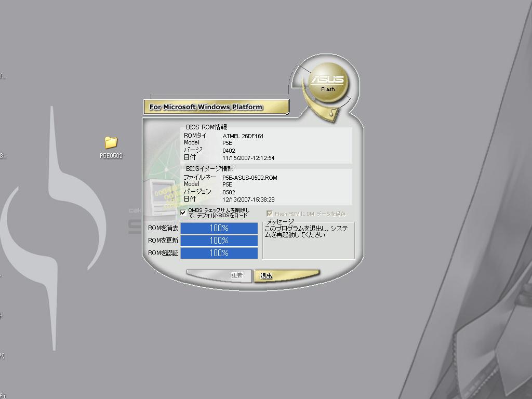The width and height of the screenshot is (532, 399).
Task: Click the For Microsoft Windows Platform banner
Action: [x=217, y=107]
